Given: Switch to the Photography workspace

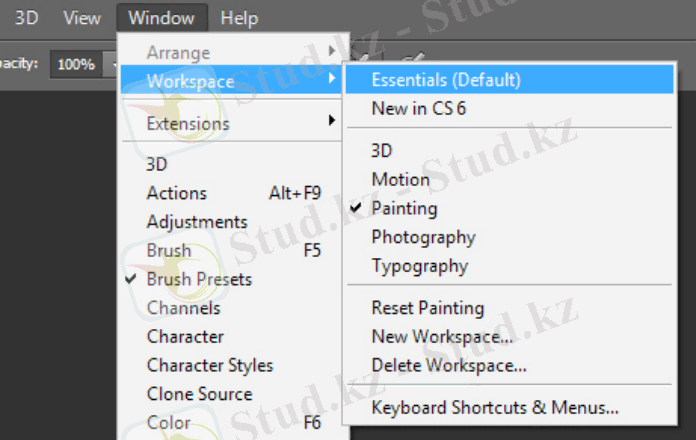Looking at the screenshot, I should (x=423, y=238).
